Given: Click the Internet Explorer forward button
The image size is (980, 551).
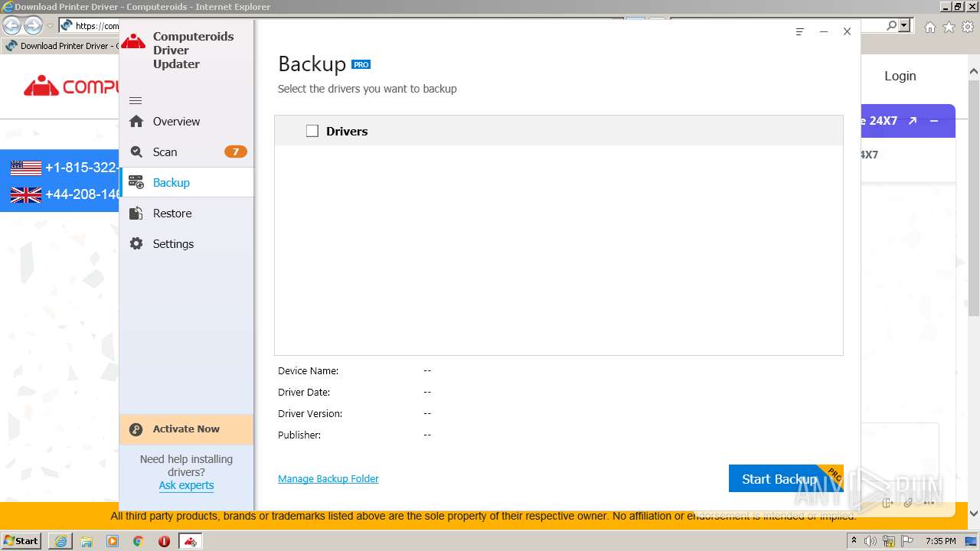Looking at the screenshot, I should pyautogui.click(x=33, y=25).
